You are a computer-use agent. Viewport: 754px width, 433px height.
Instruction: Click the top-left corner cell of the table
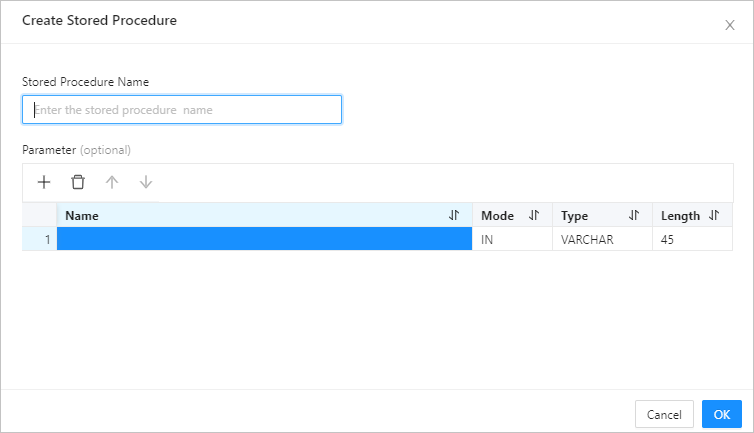(x=40, y=215)
